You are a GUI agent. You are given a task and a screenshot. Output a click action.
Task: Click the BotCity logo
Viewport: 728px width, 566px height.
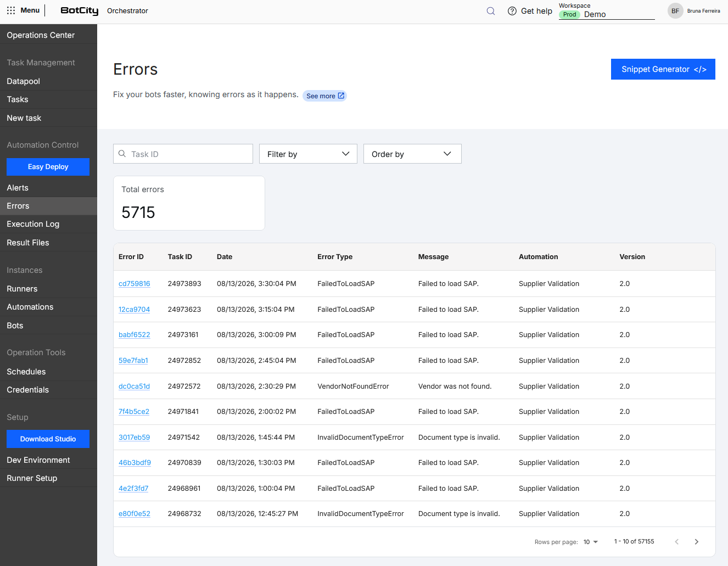click(x=80, y=11)
